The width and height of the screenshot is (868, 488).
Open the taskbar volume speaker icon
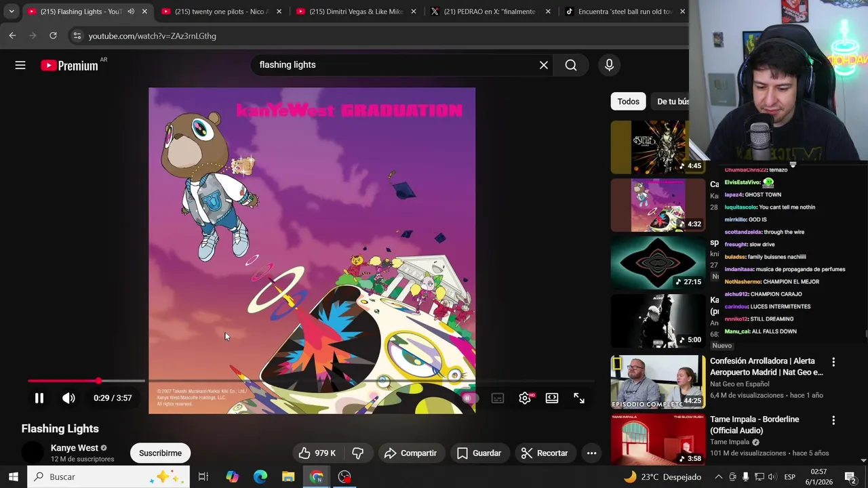coord(772,477)
